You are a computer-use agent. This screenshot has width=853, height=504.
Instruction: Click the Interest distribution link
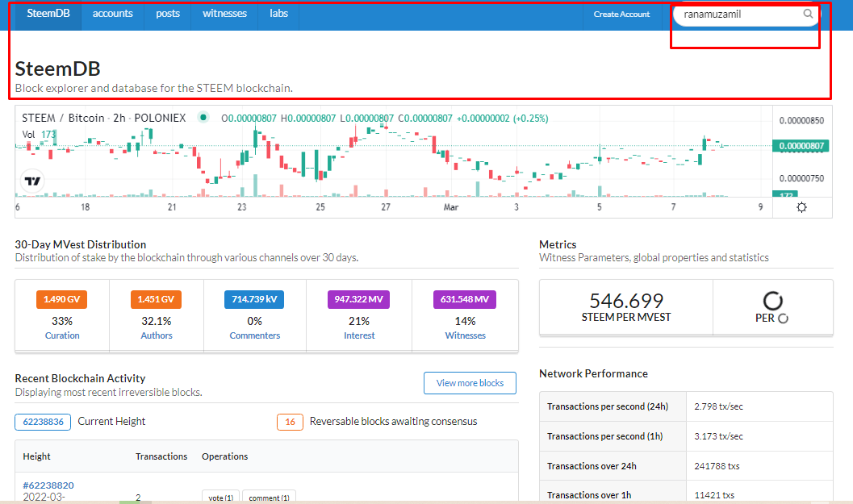coord(359,335)
